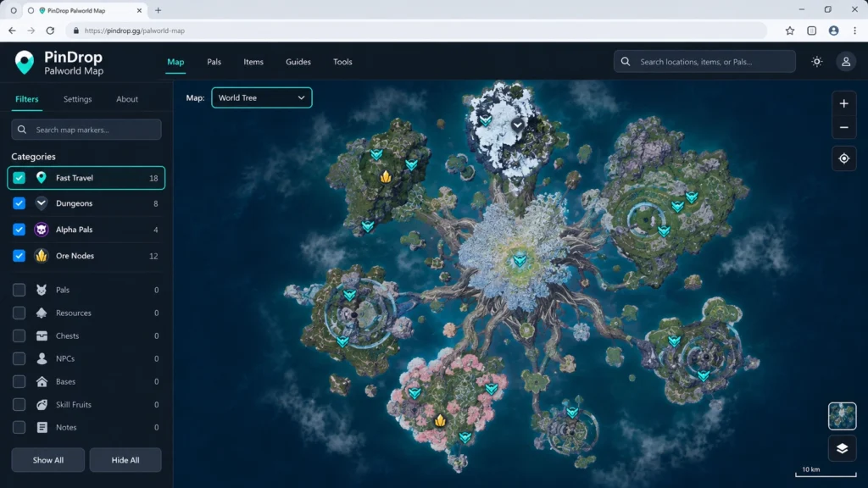Click the Chests category icon
Viewport: 868px width, 488px height.
pos(42,335)
